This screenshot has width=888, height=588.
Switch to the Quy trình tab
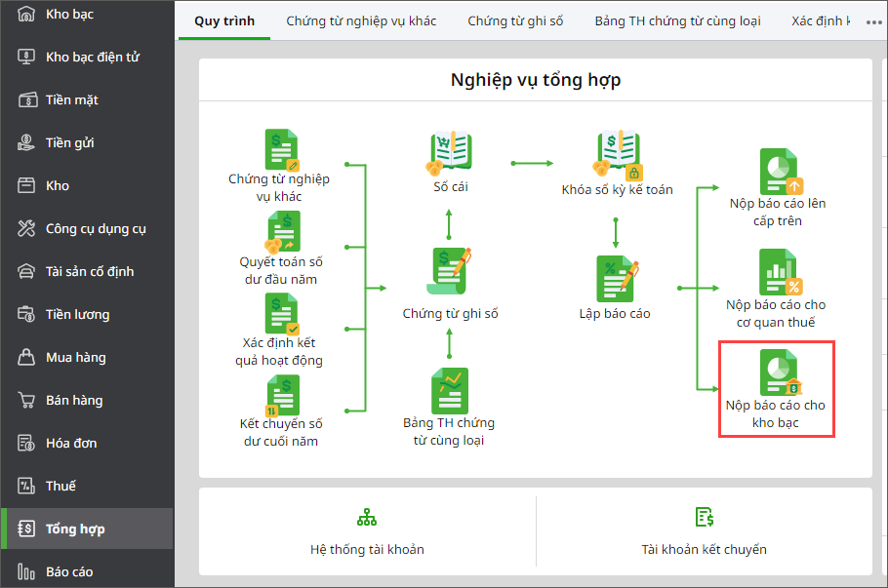[x=224, y=20]
